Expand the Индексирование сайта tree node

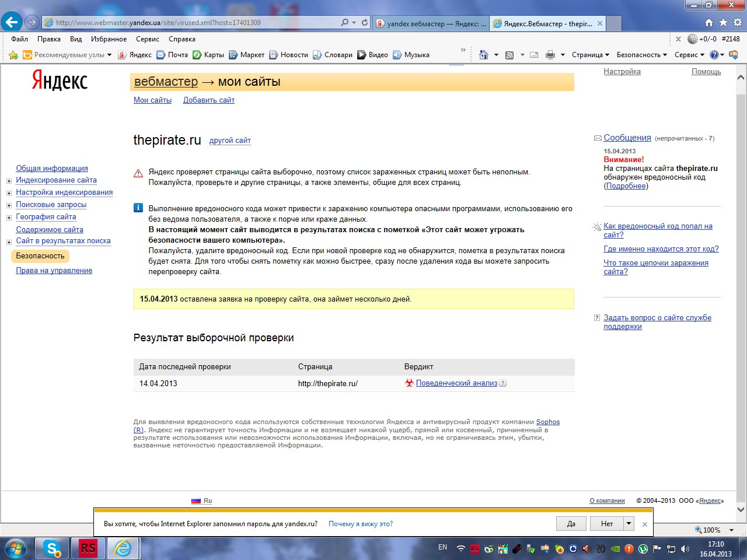click(9, 181)
